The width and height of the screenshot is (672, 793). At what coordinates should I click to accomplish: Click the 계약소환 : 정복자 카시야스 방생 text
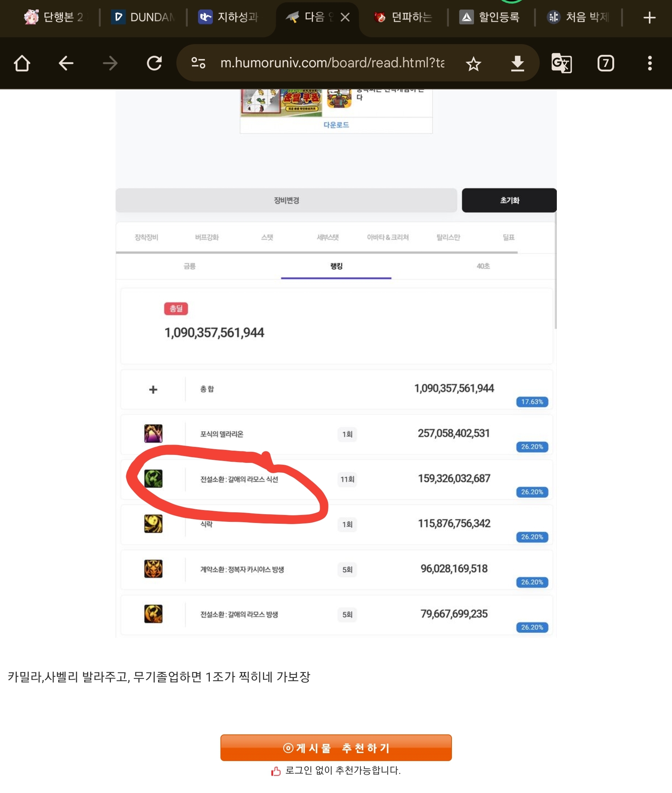242,569
